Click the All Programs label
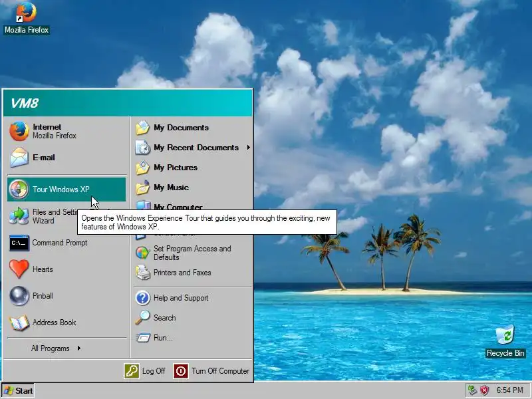This screenshot has width=532, height=399. (51, 348)
